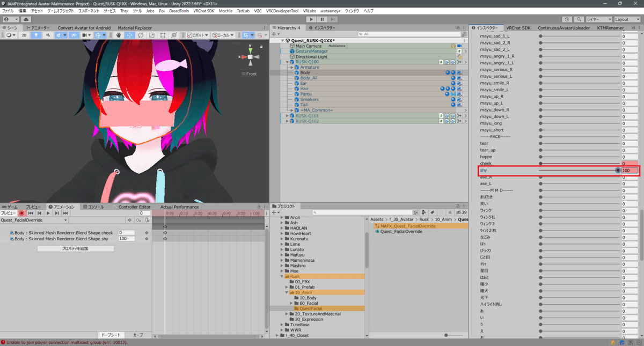This screenshot has height=346, width=644.
Task: Select the Scale tool in Scene toolbar
Action: [151, 35]
